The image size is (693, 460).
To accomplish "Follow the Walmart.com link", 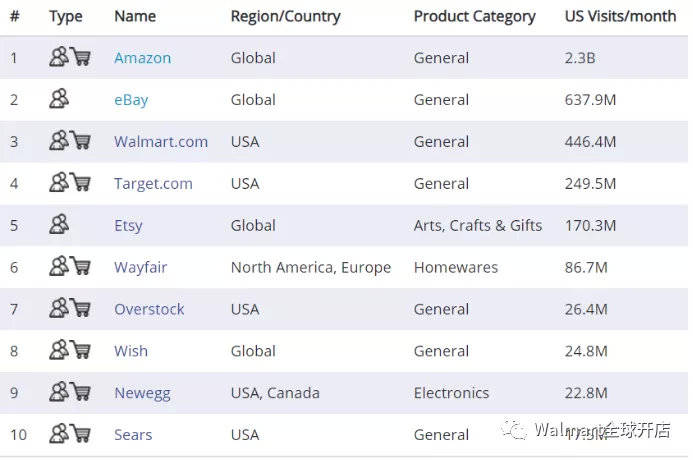I will [x=161, y=142].
